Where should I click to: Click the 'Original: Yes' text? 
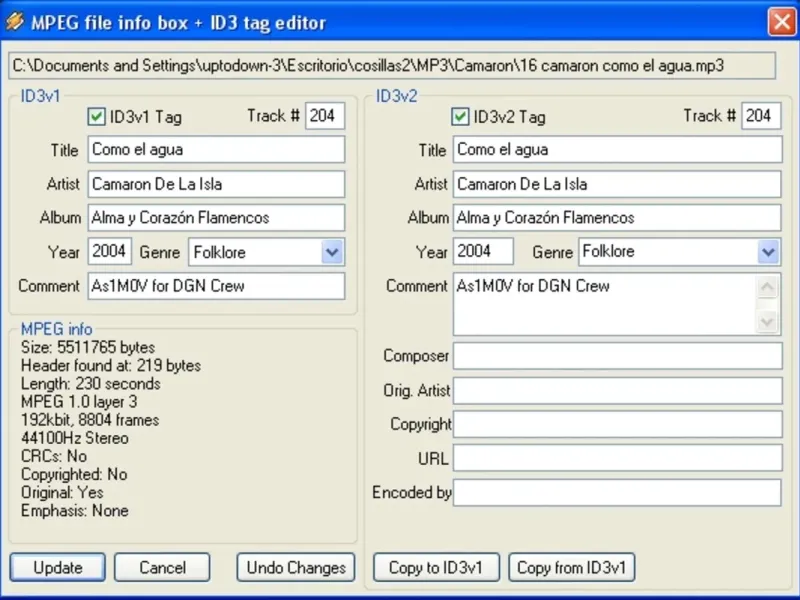click(x=62, y=492)
